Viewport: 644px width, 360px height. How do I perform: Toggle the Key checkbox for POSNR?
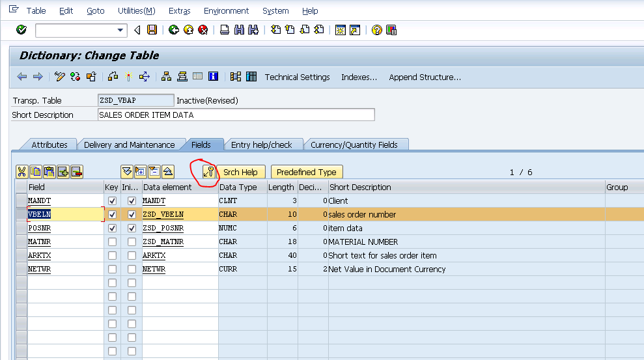click(112, 228)
